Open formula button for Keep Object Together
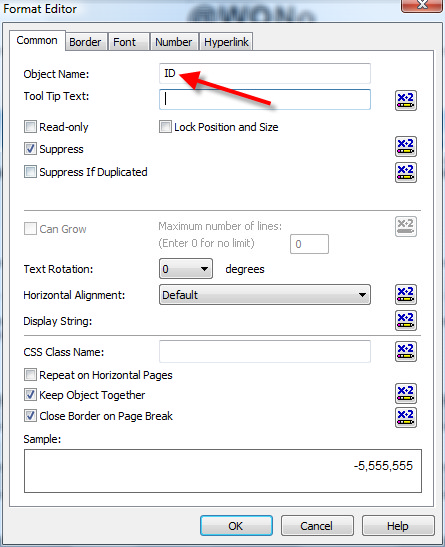Image resolution: width=445 pixels, height=547 pixels. point(406,393)
